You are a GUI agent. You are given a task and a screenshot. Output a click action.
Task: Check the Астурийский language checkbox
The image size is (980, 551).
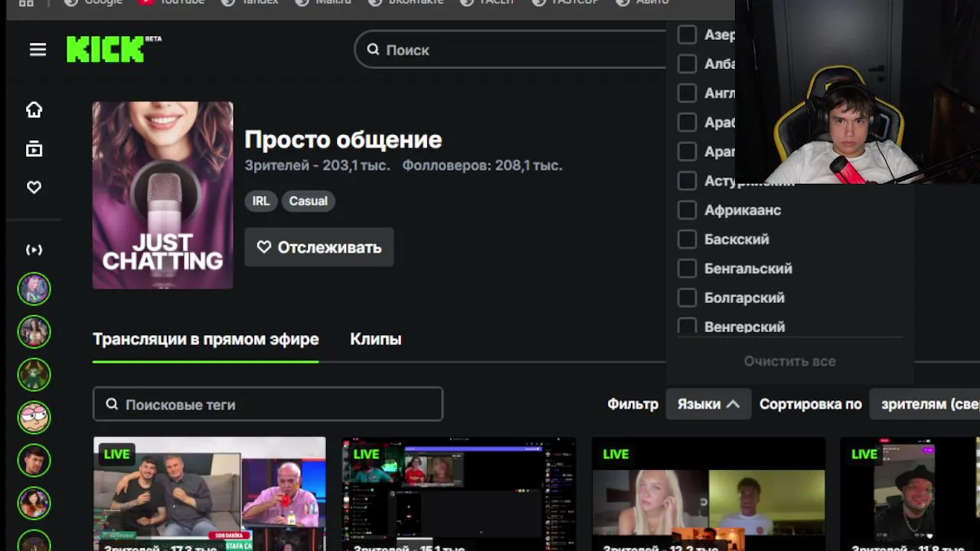point(687,181)
